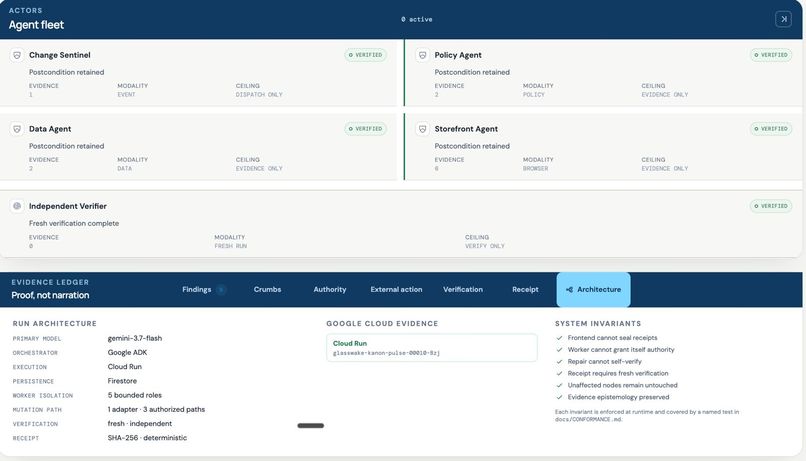Click '1 adapter · 3 authorized paths' value
The image size is (806, 461).
click(x=156, y=410)
